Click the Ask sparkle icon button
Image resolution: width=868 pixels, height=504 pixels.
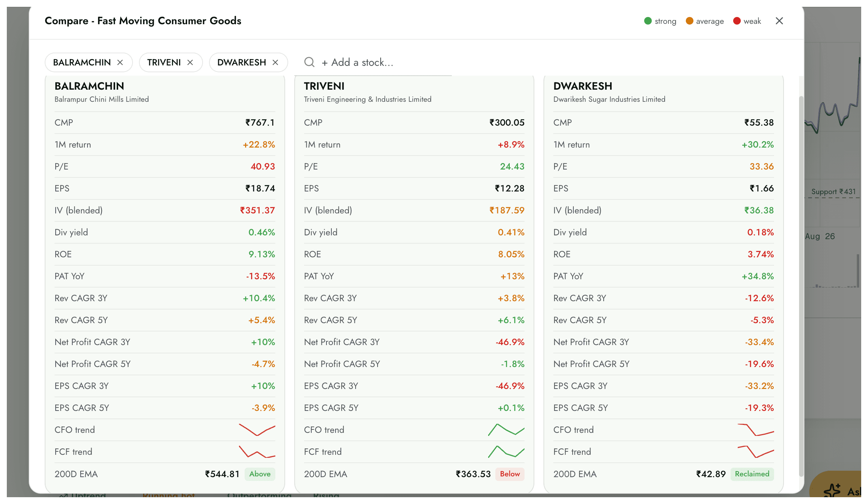(x=832, y=491)
